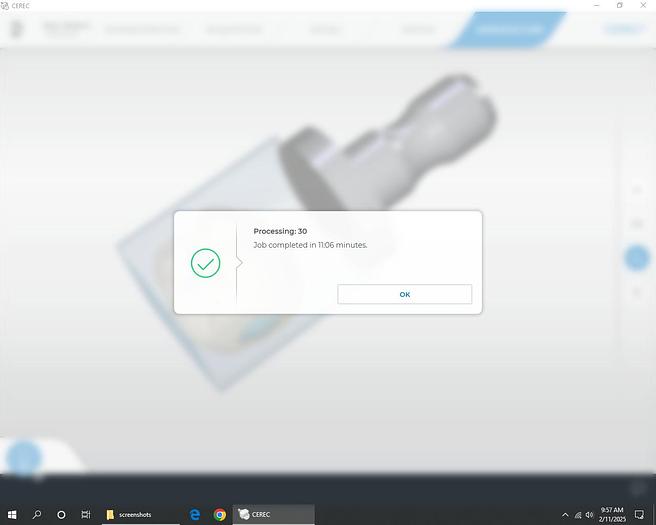Open Windows Start menu
The height and width of the screenshot is (525, 656).
12,515
